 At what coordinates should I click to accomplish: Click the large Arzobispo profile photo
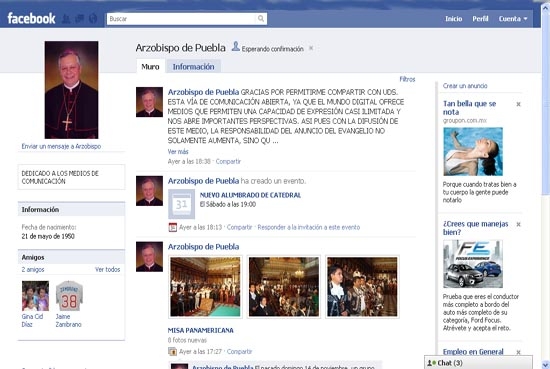tap(71, 90)
